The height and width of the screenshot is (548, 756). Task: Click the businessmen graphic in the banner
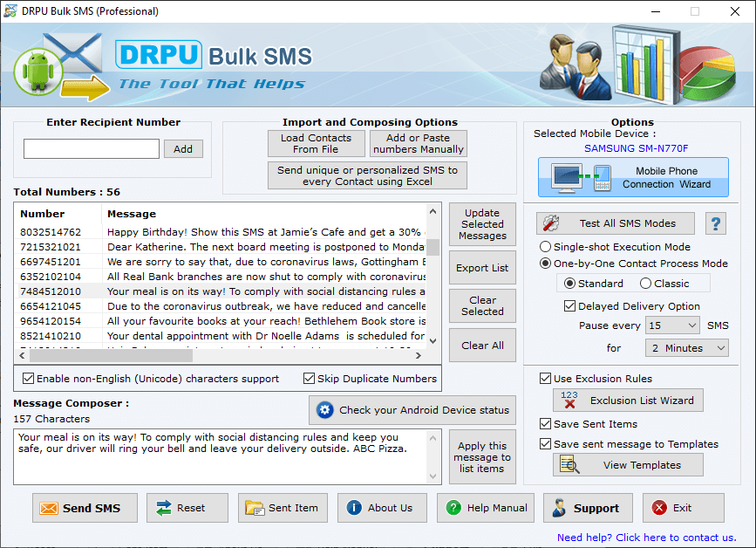(575, 66)
